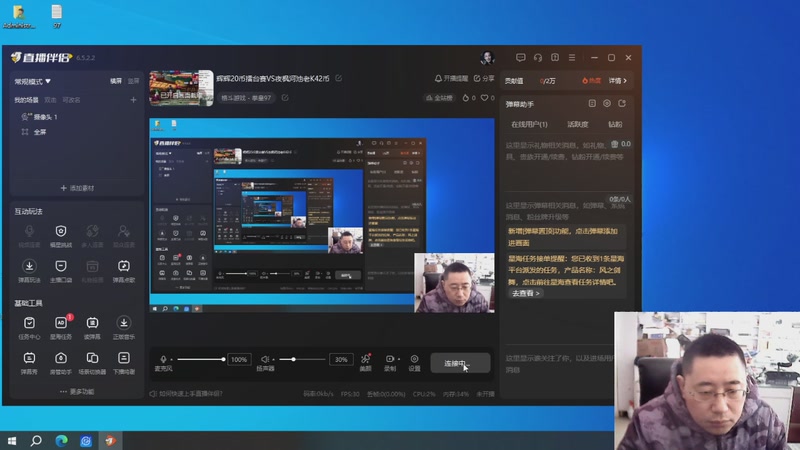The image size is (800, 450).
Task: Open the shield challenge interactive icon
Action: click(x=61, y=237)
